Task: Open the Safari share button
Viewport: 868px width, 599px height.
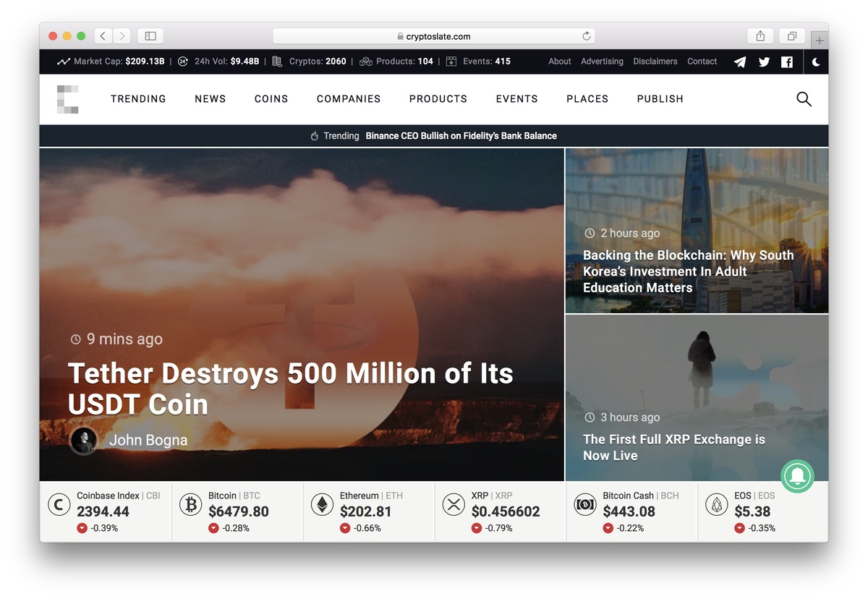Action: 760,35
